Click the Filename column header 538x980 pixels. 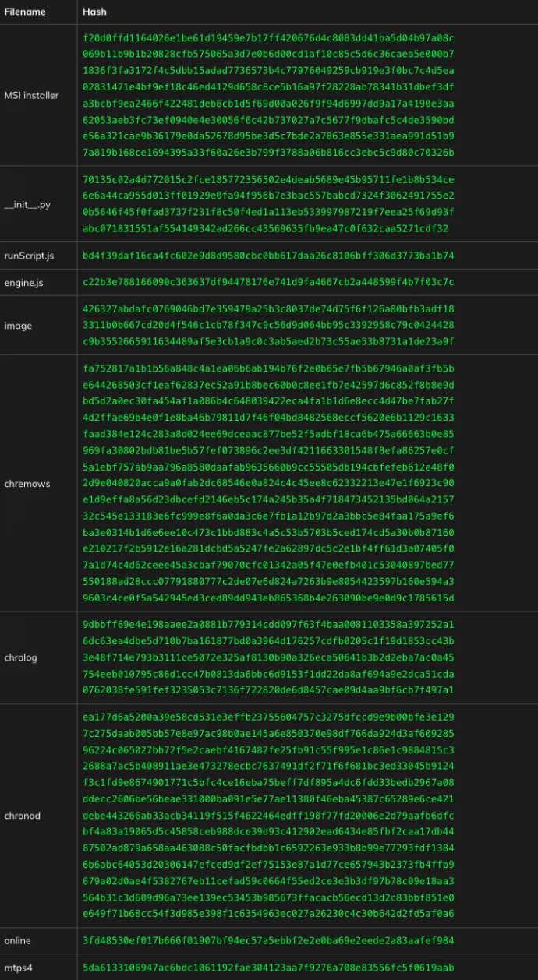click(x=25, y=12)
